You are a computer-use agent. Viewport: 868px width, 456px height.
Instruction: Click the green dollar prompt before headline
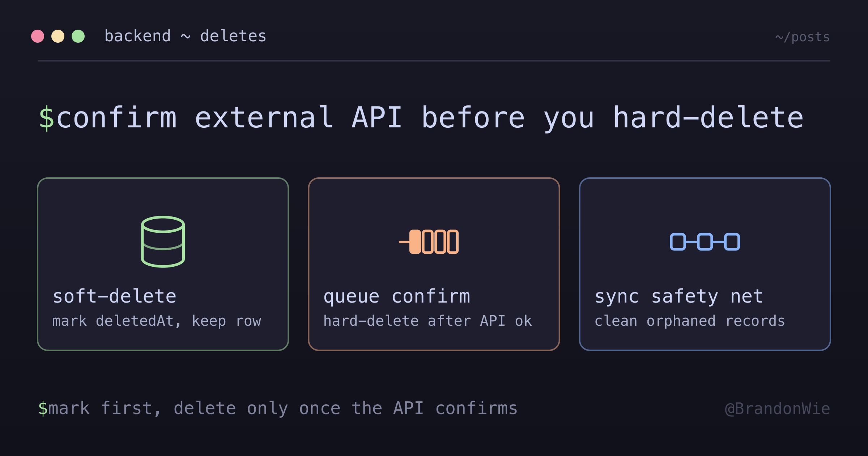[47, 118]
